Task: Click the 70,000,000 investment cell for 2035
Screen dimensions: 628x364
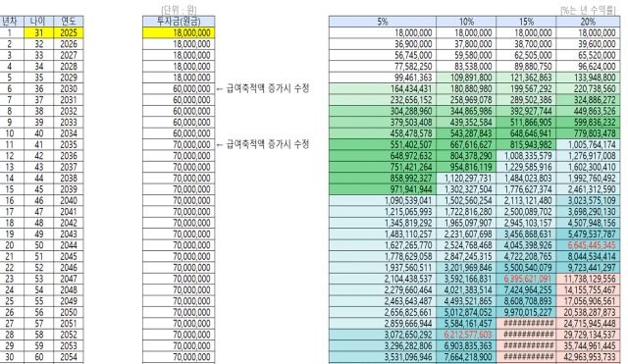Action: click(x=179, y=144)
